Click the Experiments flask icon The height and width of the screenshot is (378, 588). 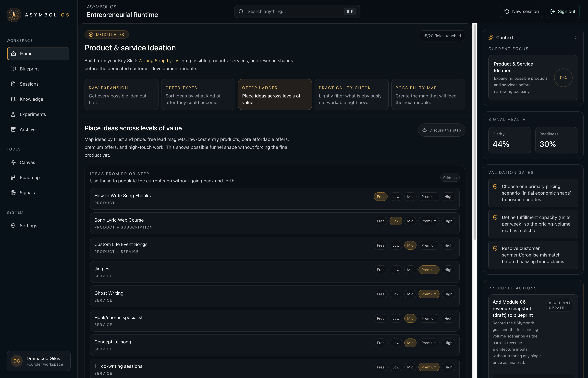[x=13, y=114]
